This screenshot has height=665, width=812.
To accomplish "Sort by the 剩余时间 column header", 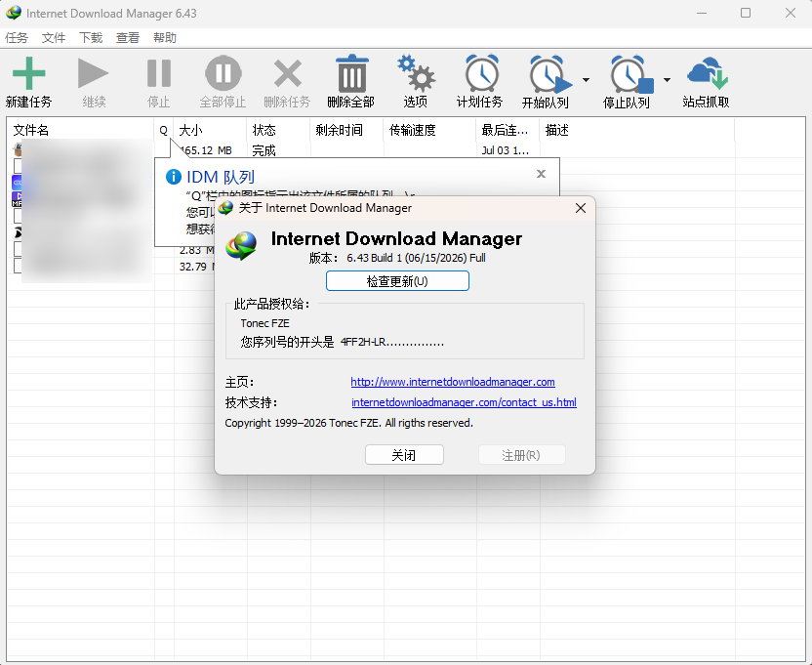I will click(347, 130).
